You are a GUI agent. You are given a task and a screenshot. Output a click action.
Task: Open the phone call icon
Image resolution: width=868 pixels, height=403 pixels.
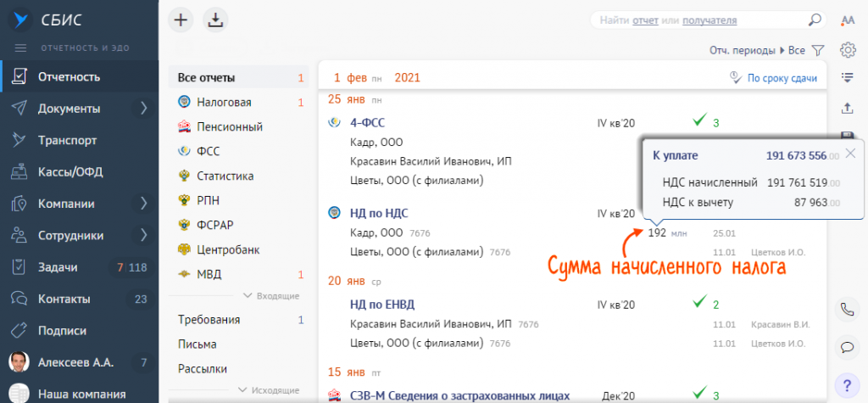[x=847, y=310]
